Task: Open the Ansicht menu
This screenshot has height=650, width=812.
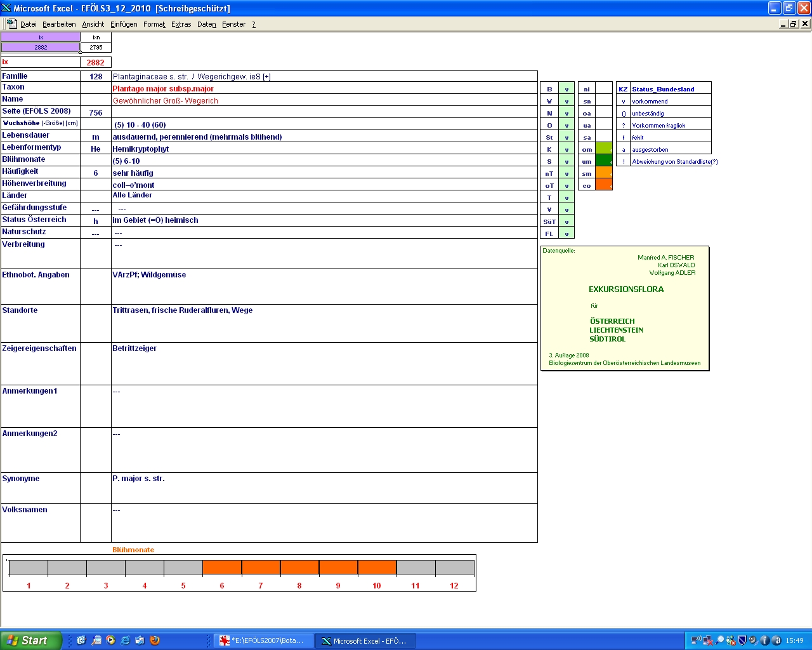Action: [x=93, y=24]
